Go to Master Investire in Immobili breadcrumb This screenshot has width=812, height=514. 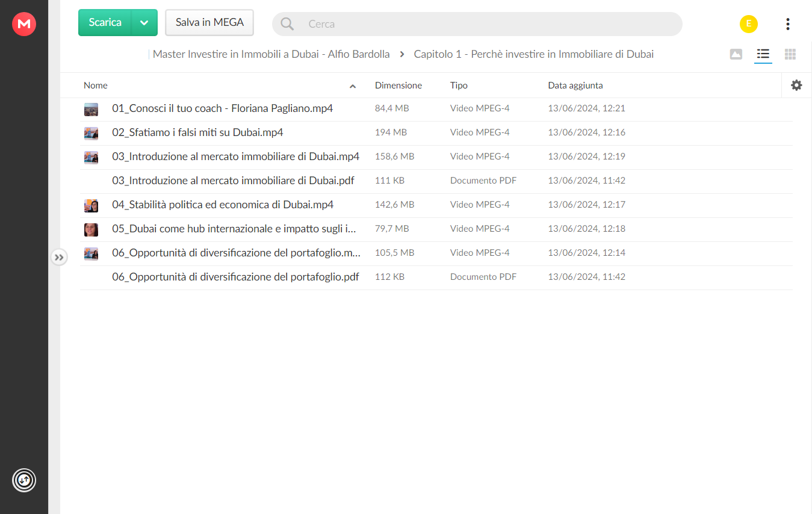tap(271, 54)
